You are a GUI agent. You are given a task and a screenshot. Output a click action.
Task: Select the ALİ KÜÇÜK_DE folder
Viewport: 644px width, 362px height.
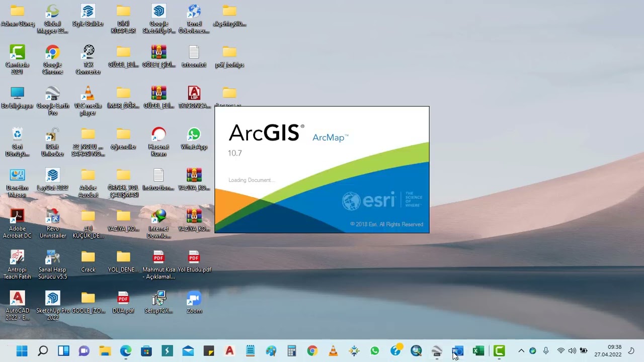[x=88, y=224]
